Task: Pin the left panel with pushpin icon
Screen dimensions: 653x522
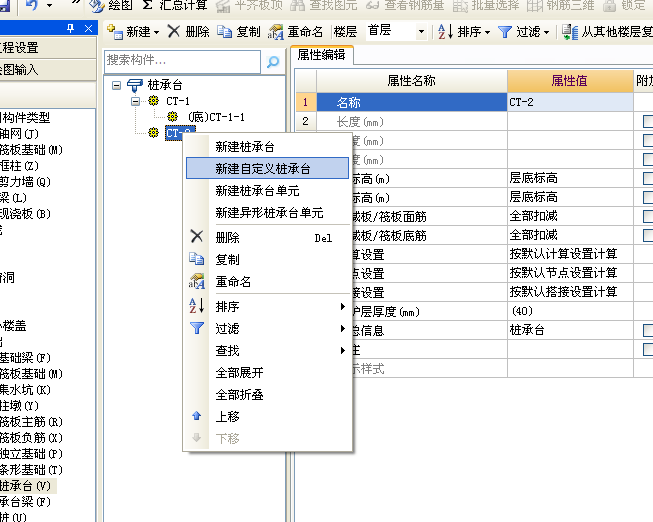Action: click(x=70, y=28)
